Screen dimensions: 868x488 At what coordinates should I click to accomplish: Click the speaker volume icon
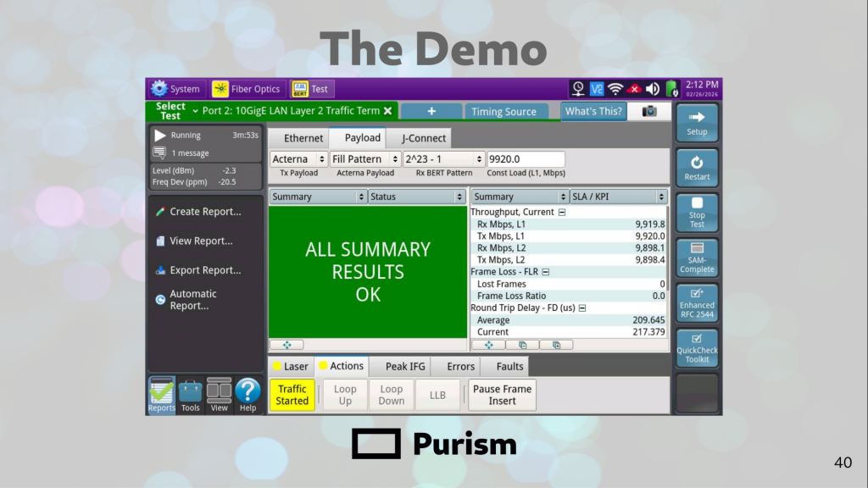pyautogui.click(x=654, y=88)
